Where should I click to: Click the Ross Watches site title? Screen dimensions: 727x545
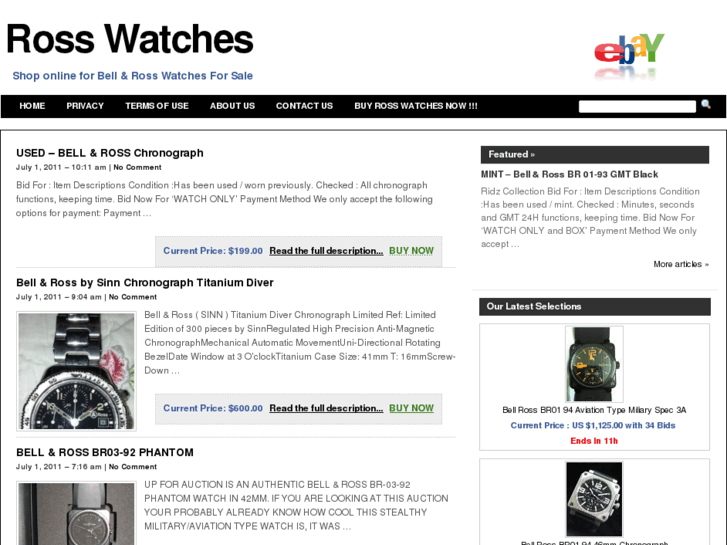pyautogui.click(x=130, y=39)
